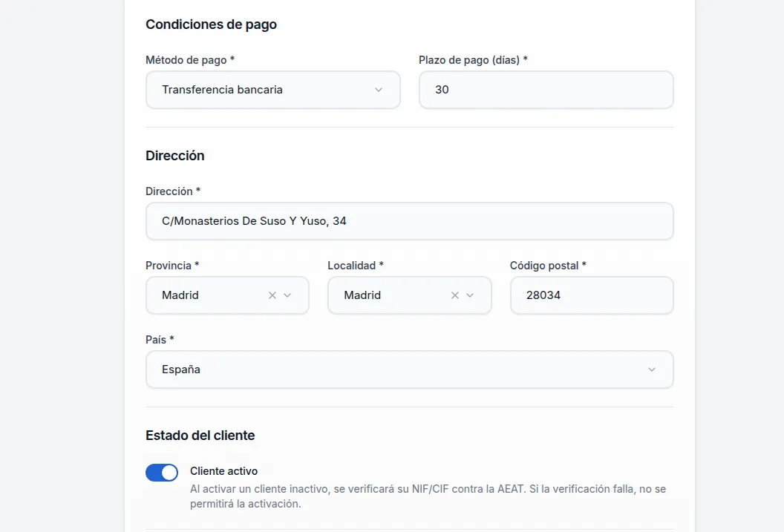This screenshot has height=532, width=784.
Task: Click the chevron arrow in the País field
Action: 652,370
